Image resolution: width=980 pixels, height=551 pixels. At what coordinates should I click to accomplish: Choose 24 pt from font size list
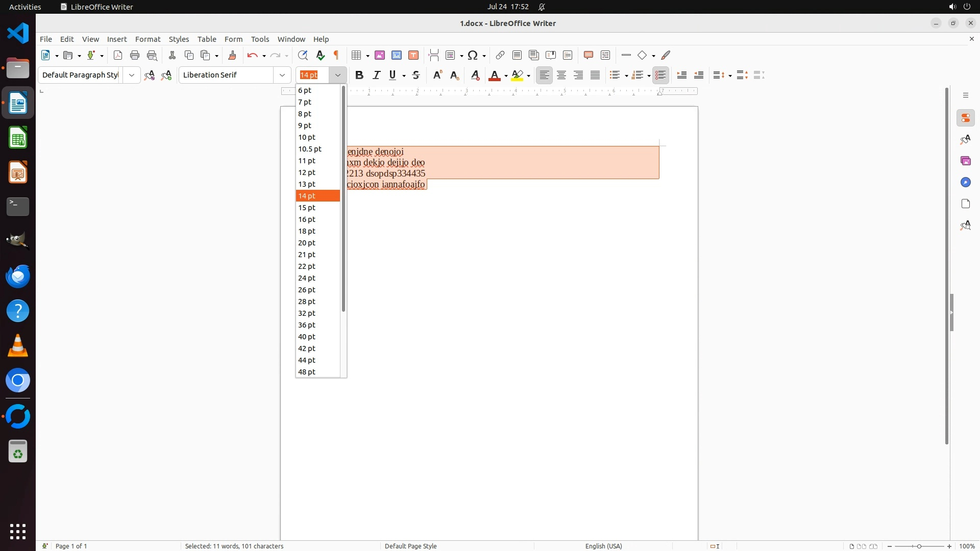[x=307, y=278]
